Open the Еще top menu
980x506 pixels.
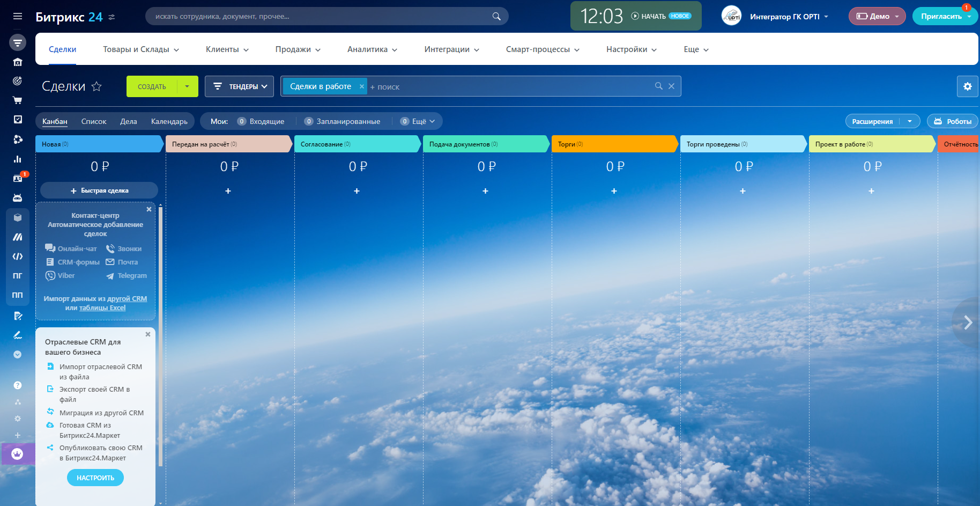click(x=696, y=49)
